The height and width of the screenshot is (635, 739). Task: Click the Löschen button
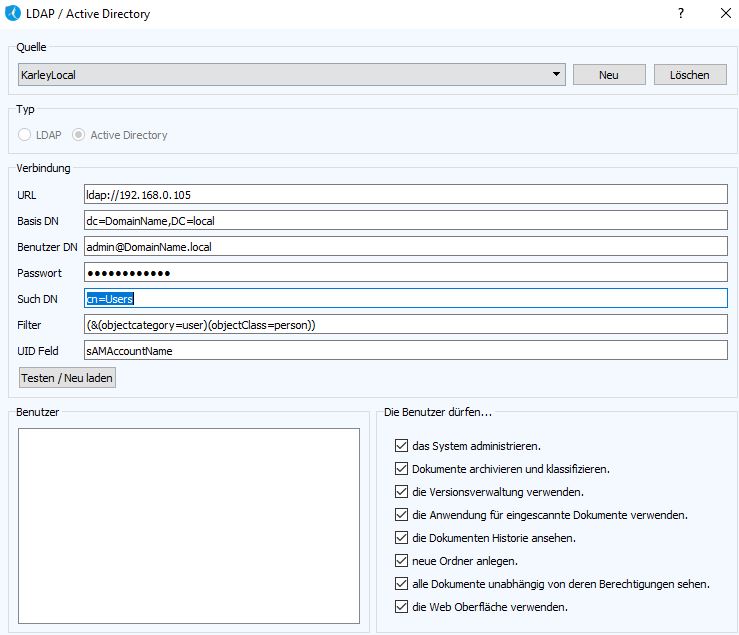pyautogui.click(x=690, y=75)
